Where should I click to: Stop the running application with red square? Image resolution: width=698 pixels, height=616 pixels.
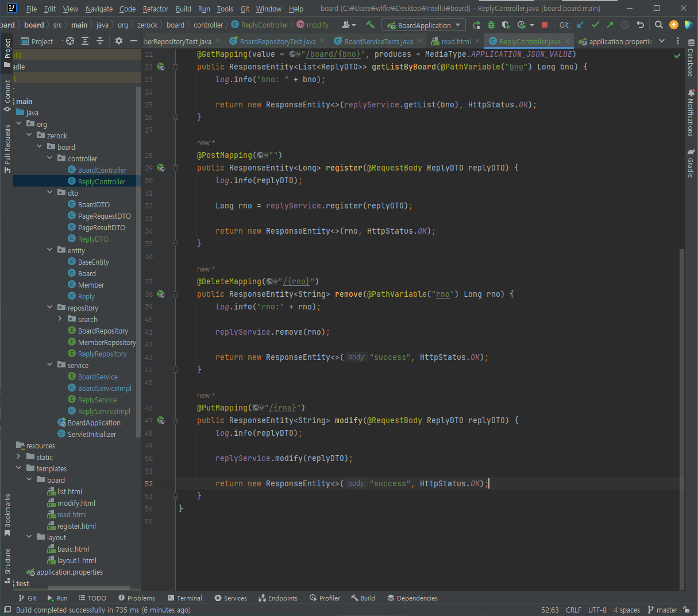(545, 25)
